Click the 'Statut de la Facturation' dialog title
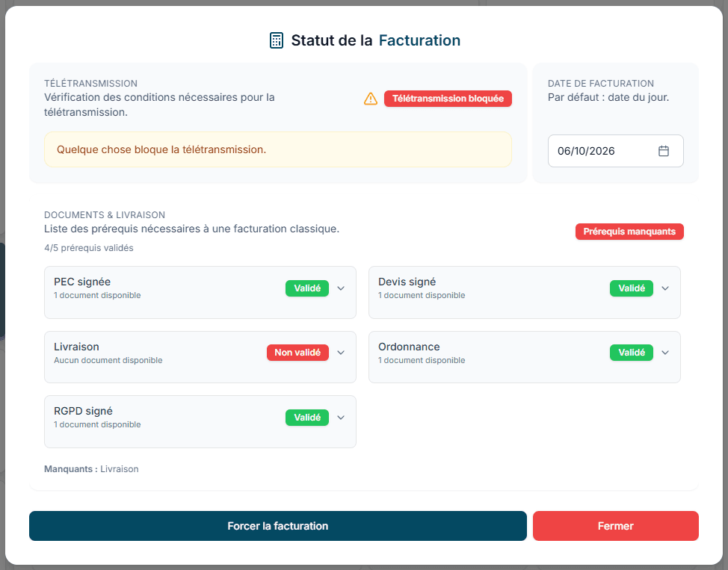The width and height of the screenshot is (728, 570). point(376,40)
